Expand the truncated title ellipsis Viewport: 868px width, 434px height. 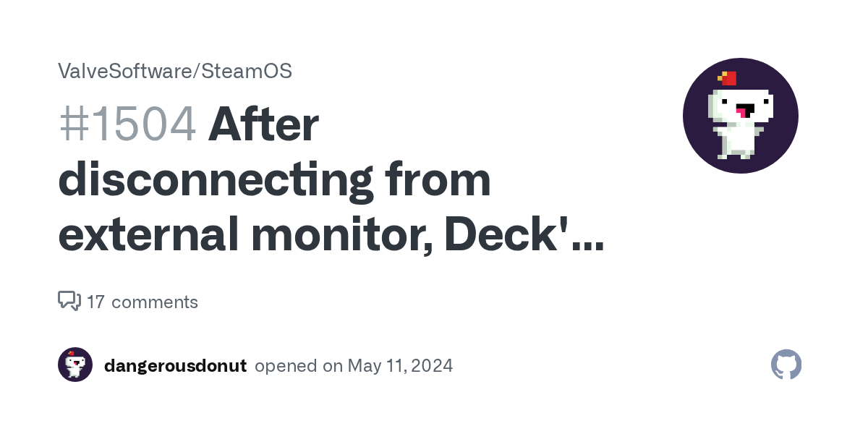coord(587,244)
